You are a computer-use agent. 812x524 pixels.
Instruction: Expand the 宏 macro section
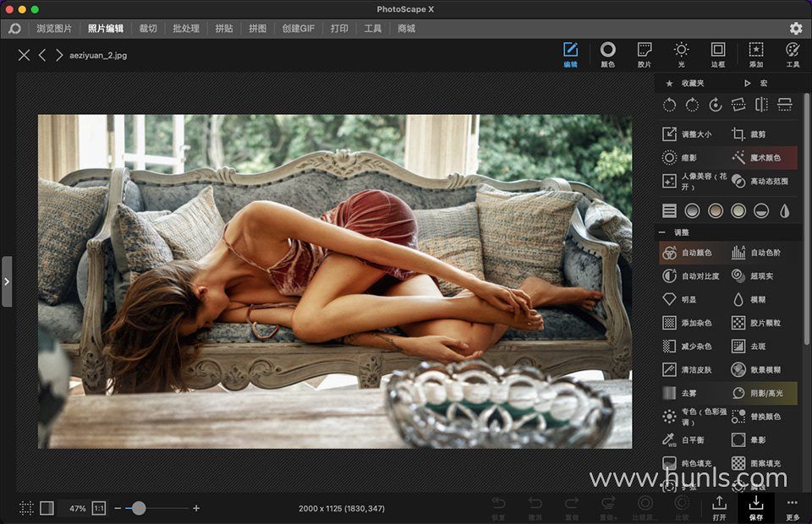pos(755,83)
